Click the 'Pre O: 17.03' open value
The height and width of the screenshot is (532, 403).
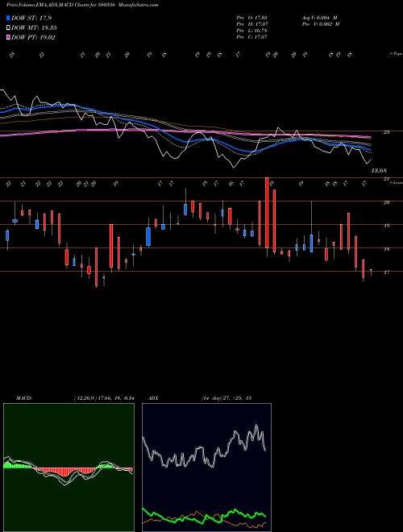[x=251, y=18]
